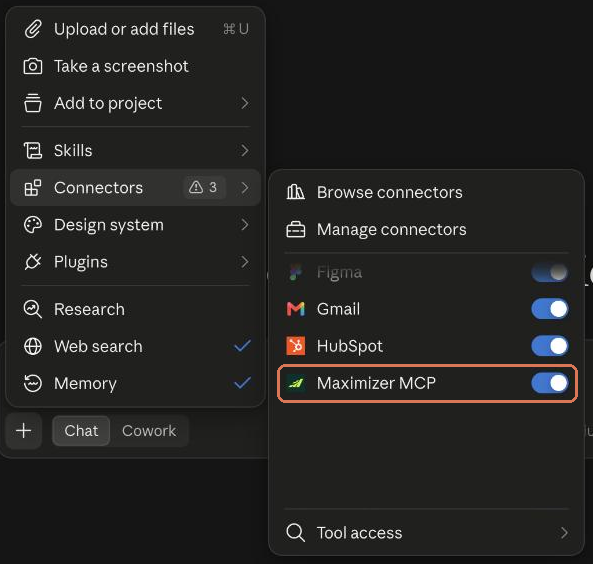Click the paperclip icon for Upload files

coord(33,30)
